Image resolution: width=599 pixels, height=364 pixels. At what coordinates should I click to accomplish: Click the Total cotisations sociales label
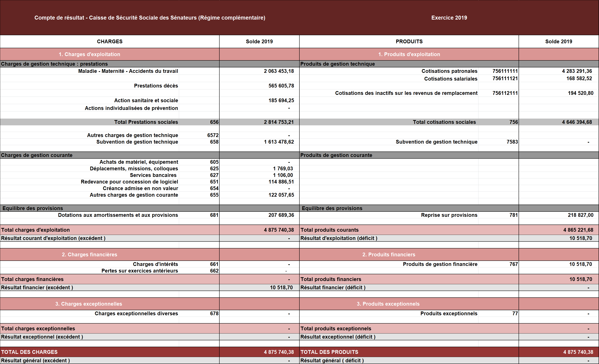coord(444,122)
